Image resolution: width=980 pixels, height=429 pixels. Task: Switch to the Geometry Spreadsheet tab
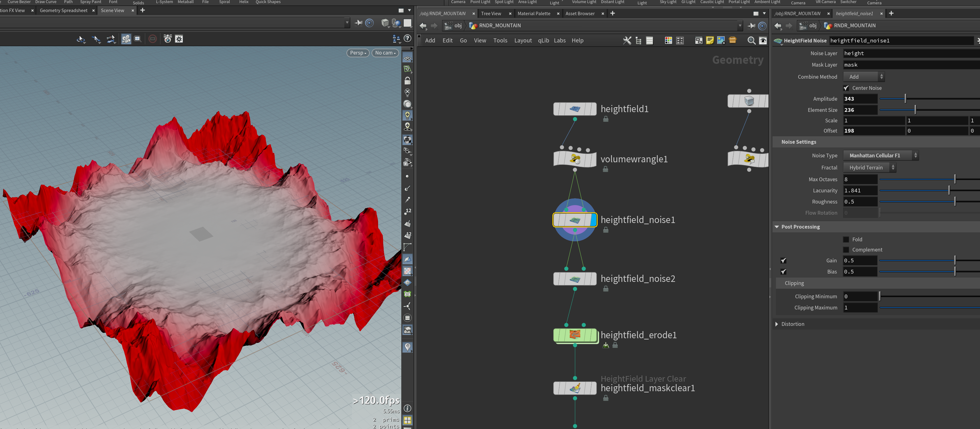(63, 10)
